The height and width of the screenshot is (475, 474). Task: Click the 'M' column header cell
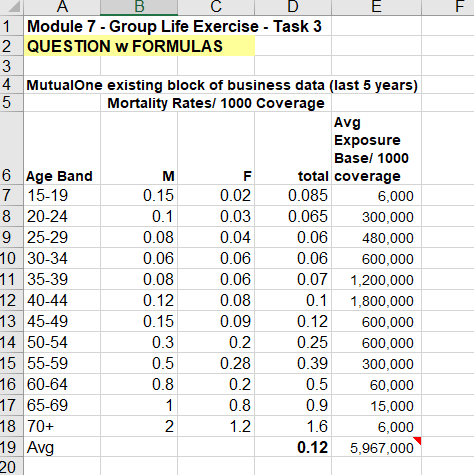139,148
